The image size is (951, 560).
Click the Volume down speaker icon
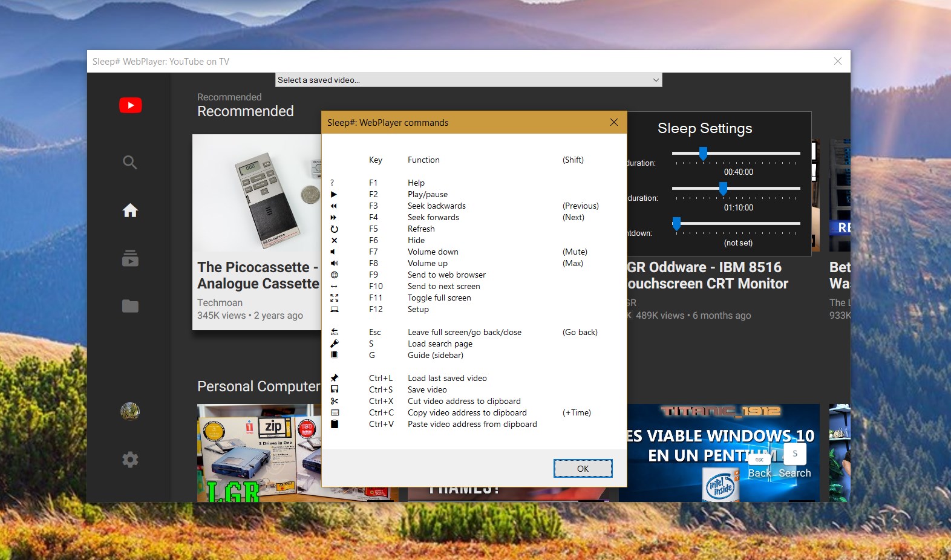[x=333, y=252]
